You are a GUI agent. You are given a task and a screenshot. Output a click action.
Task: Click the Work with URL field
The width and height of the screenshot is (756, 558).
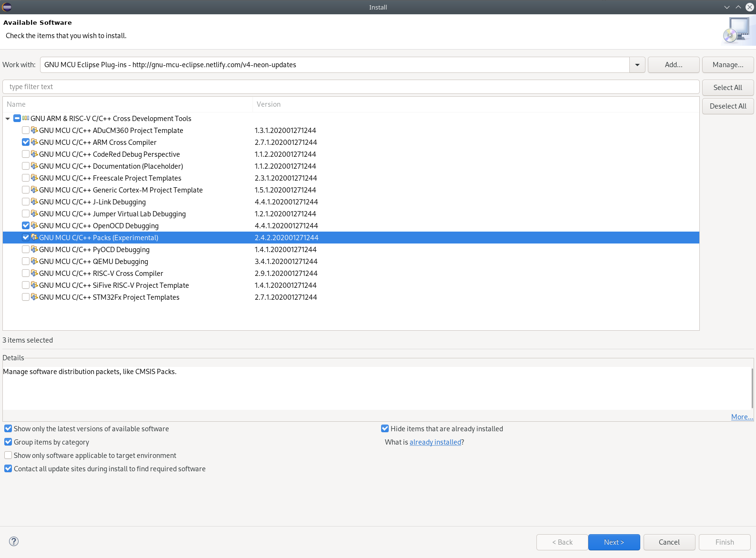[335, 65]
